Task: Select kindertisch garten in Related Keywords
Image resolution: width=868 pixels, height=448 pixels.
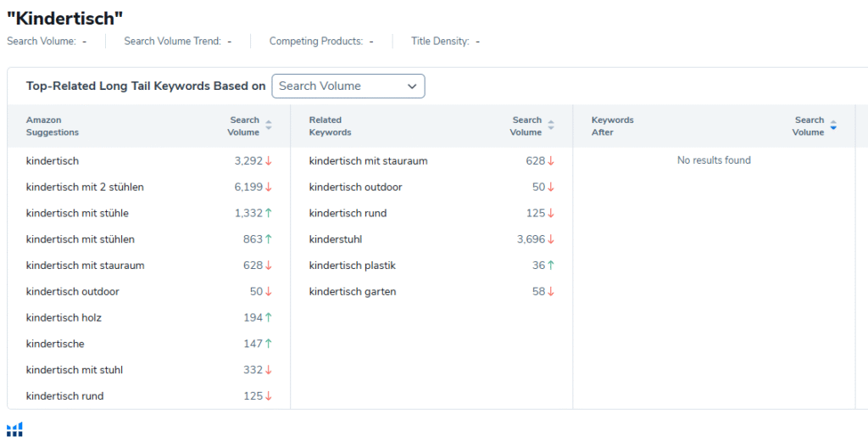Action: coord(353,292)
